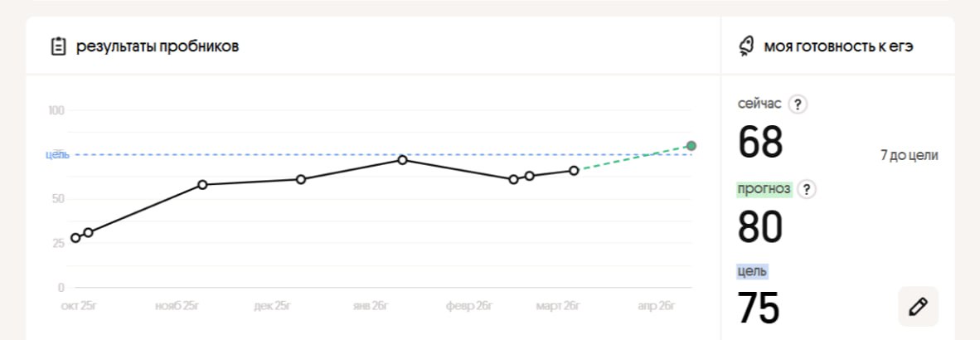980x340 pixels.
Task: Open the help tooltip next to прогноз
Action: tap(807, 189)
